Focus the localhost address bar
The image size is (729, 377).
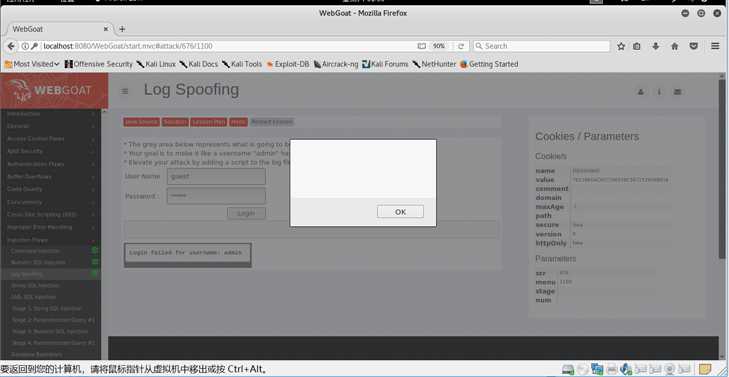[223, 46]
